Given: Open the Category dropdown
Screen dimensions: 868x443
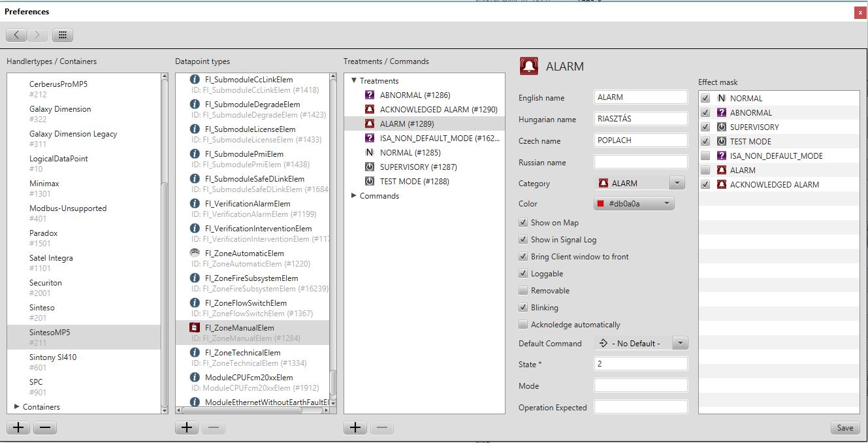Looking at the screenshot, I should click(677, 184).
